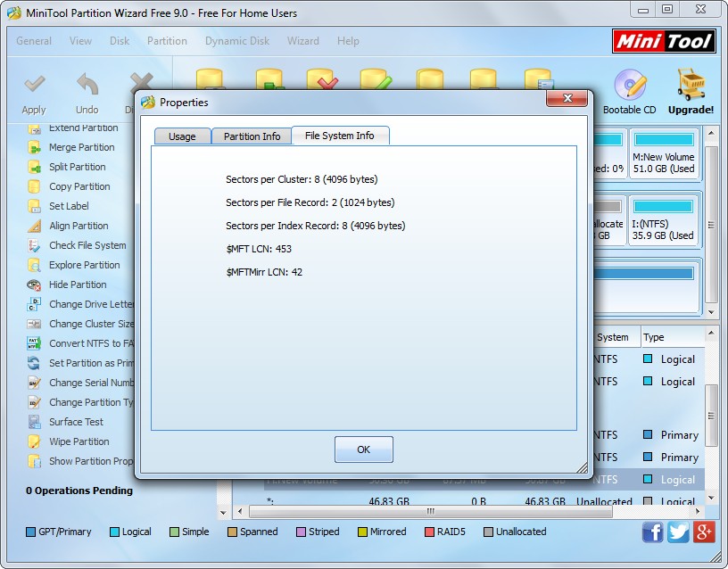Click the $MFT LCN: 453 text
This screenshot has height=569, width=728.
[259, 249]
